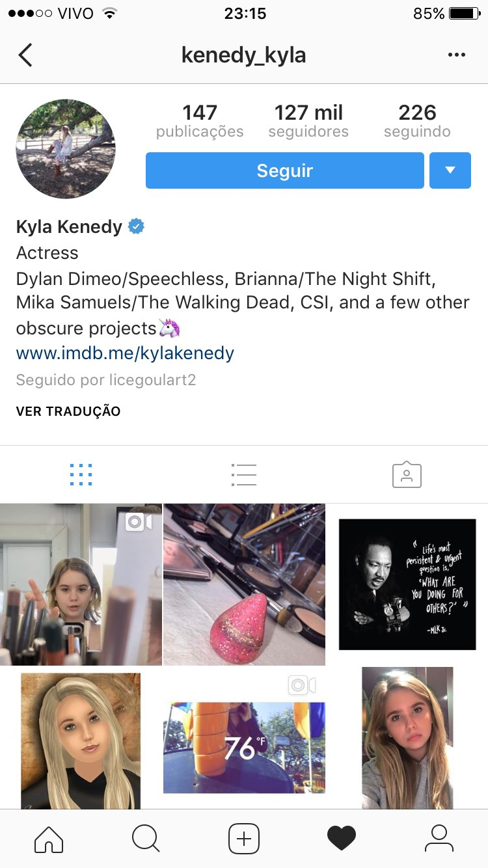Open the 76°F video post
Viewport: 488px width, 868px height.
point(244,738)
